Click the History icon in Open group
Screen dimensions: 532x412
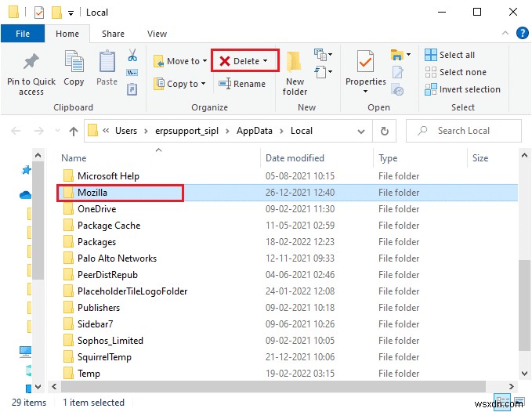(x=397, y=90)
